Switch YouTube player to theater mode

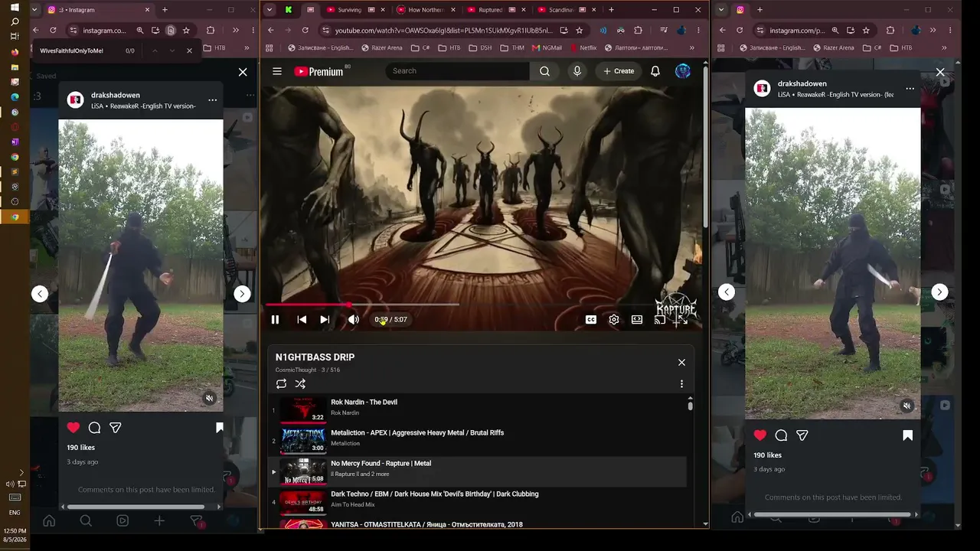tap(637, 320)
